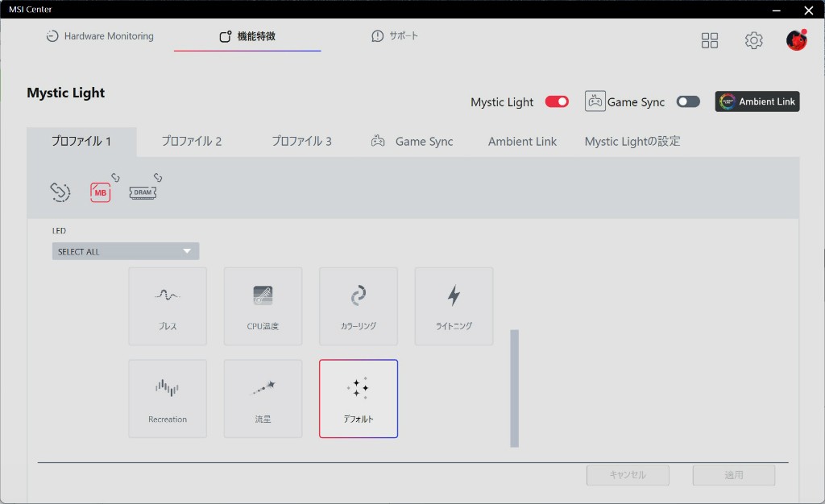Open settings via the gear icon
Image resolution: width=825 pixels, height=504 pixels.
click(753, 40)
